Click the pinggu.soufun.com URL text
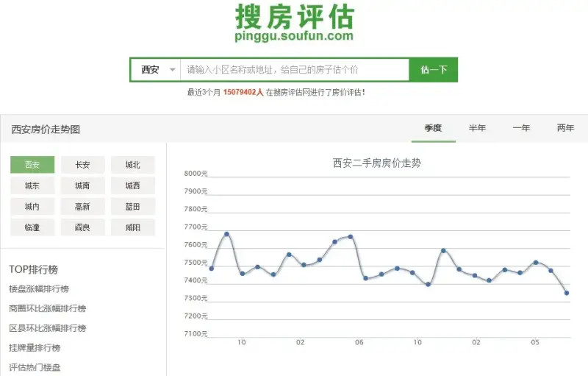 (x=294, y=36)
